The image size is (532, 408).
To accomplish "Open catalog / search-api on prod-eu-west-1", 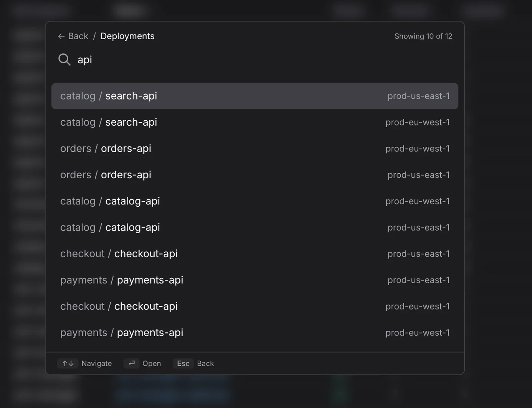I will tap(255, 122).
